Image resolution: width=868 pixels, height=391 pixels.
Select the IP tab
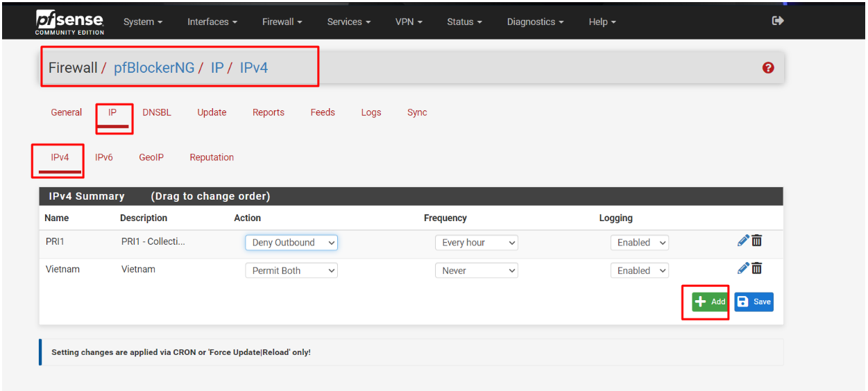(112, 112)
